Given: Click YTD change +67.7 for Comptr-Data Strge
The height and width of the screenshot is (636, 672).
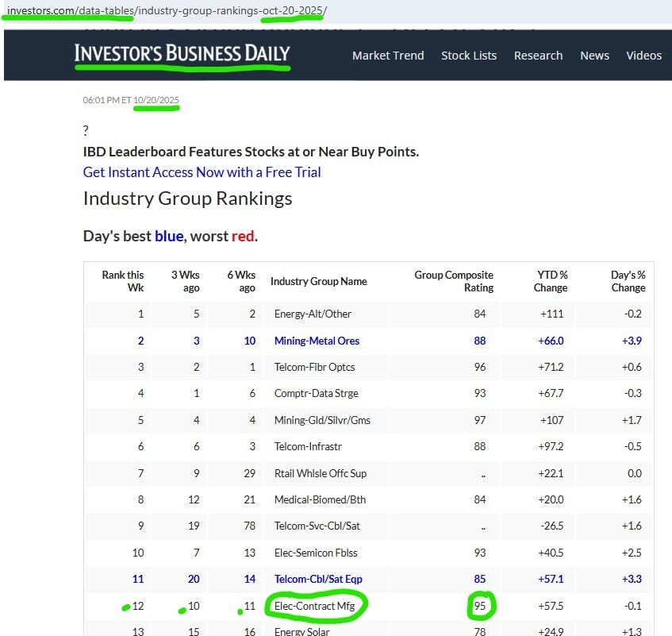Looking at the screenshot, I should (551, 393).
